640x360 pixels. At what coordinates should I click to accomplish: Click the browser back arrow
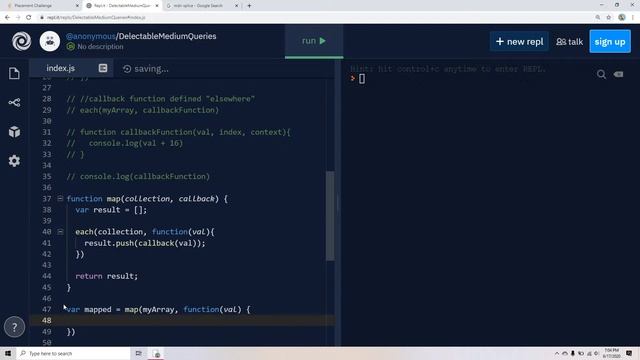pyautogui.click(x=7, y=18)
